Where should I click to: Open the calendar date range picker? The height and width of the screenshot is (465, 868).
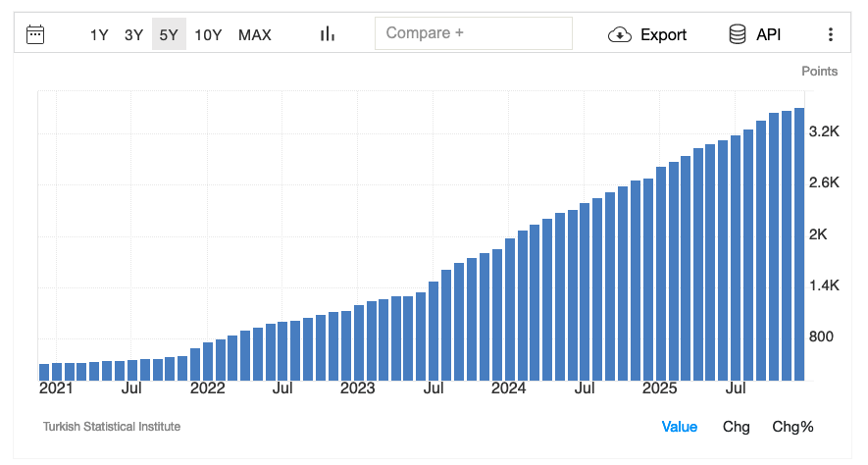point(35,34)
